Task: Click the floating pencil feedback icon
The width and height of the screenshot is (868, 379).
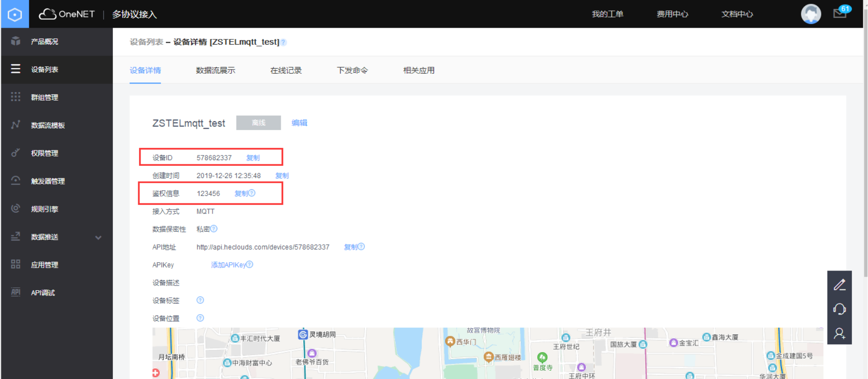Action: click(839, 285)
